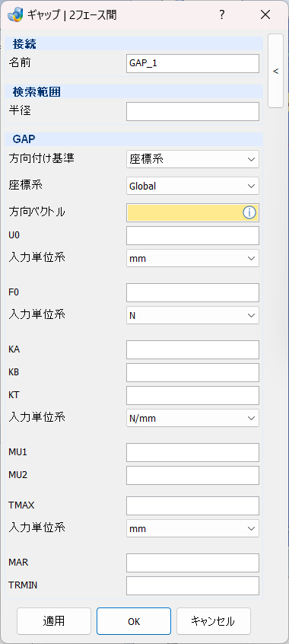Image resolution: width=289 pixels, height=644 pixels.
Task: Click the yellow 方向ベクトル input field
Action: point(192,212)
